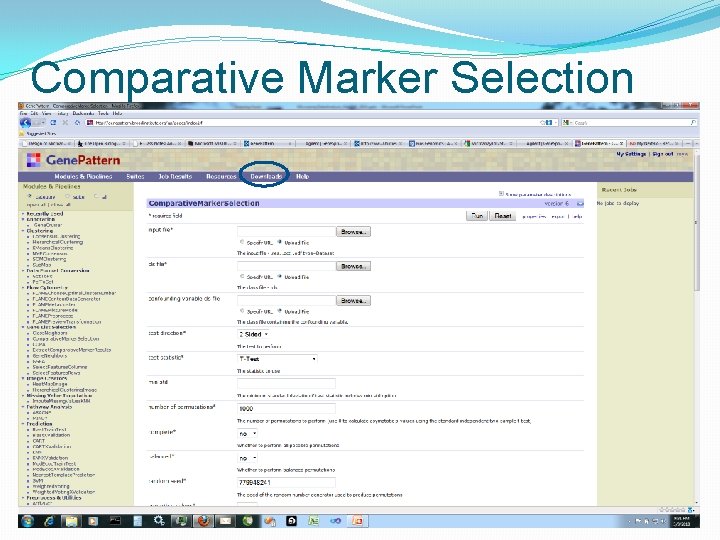Open the Resources navigation menu

tap(221, 176)
